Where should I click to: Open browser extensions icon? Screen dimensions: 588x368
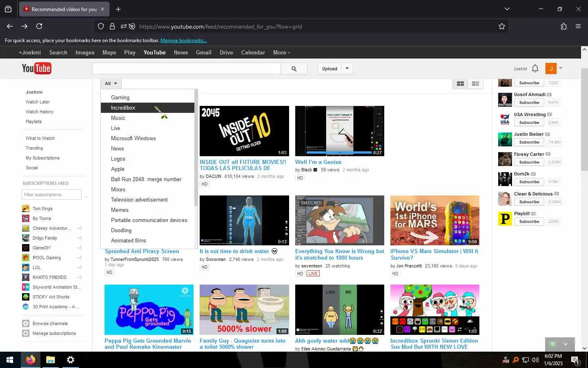tap(563, 26)
